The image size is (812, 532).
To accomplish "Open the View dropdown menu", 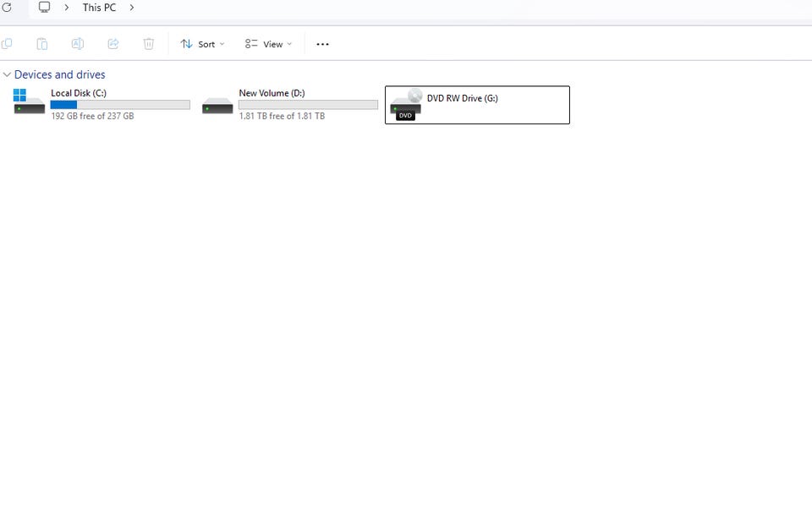I will [x=269, y=44].
